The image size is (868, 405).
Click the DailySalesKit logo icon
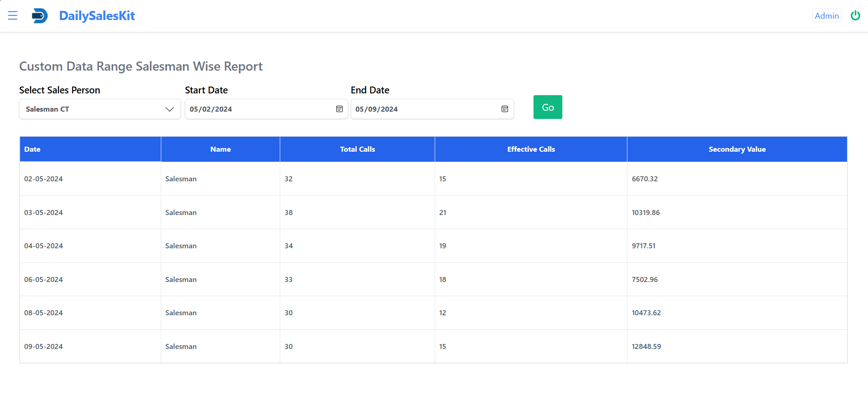click(x=40, y=15)
